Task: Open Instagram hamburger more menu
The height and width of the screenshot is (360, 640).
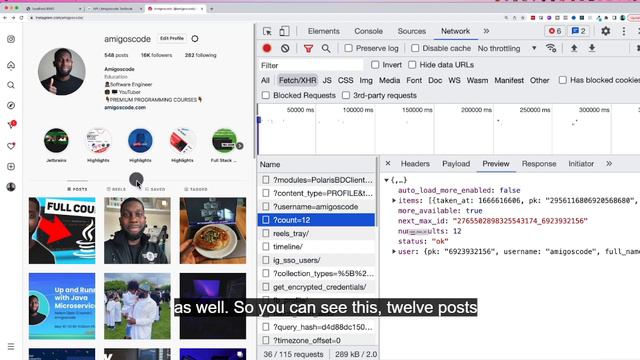Action: tap(11, 347)
